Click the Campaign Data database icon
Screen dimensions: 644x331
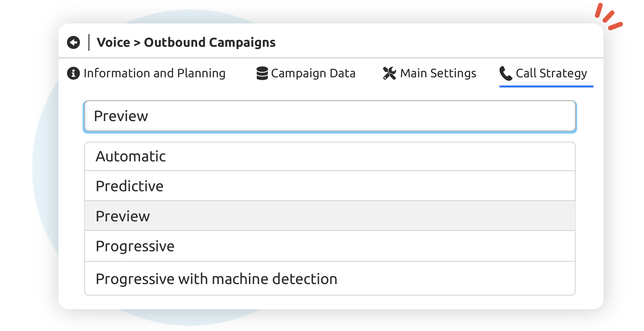262,73
